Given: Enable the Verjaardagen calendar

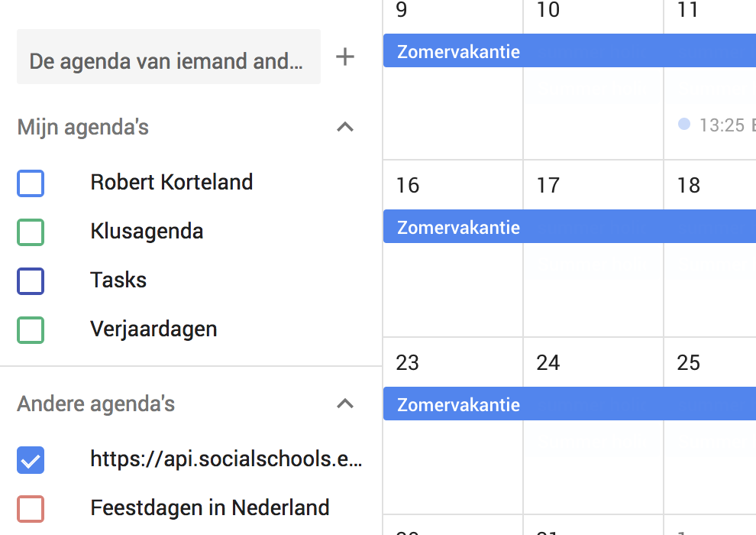Looking at the screenshot, I should 31,330.
